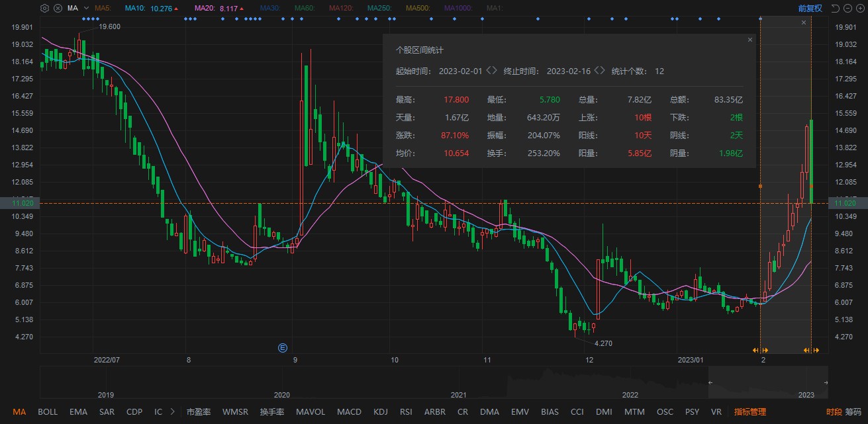Screen dimensions: 868x424
Task: Zoom in chart with plus icon
Action: [859, 8]
